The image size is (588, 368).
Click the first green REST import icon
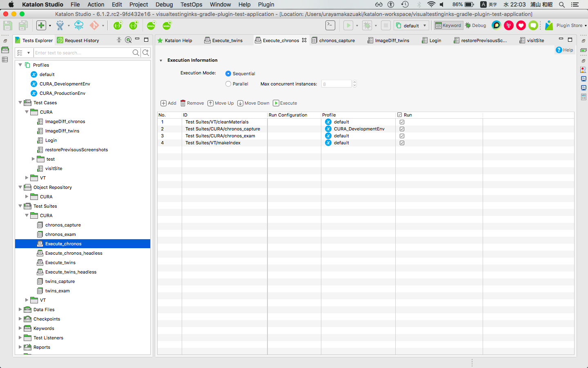pos(118,25)
